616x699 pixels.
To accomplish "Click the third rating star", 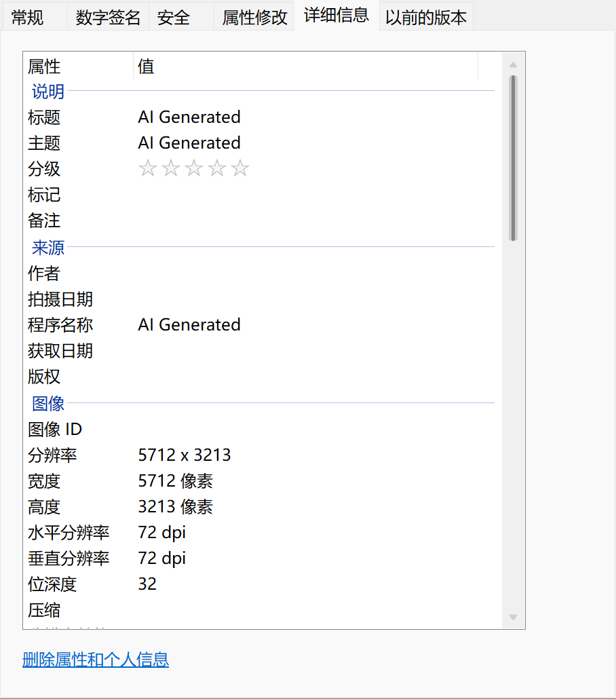I will point(193,168).
